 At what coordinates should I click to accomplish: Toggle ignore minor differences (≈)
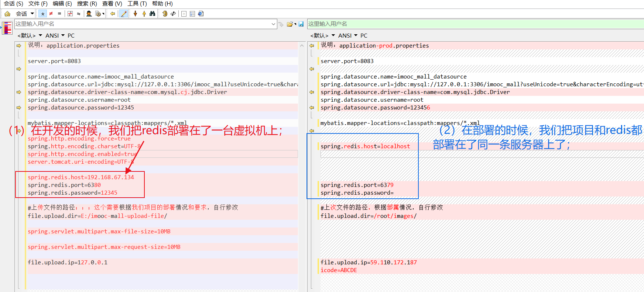(79, 14)
